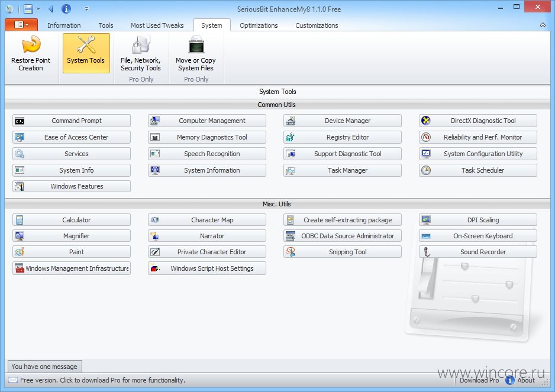Open Computer Management via its icon
Image resolution: width=555 pixels, height=392 pixels.
[x=154, y=121]
